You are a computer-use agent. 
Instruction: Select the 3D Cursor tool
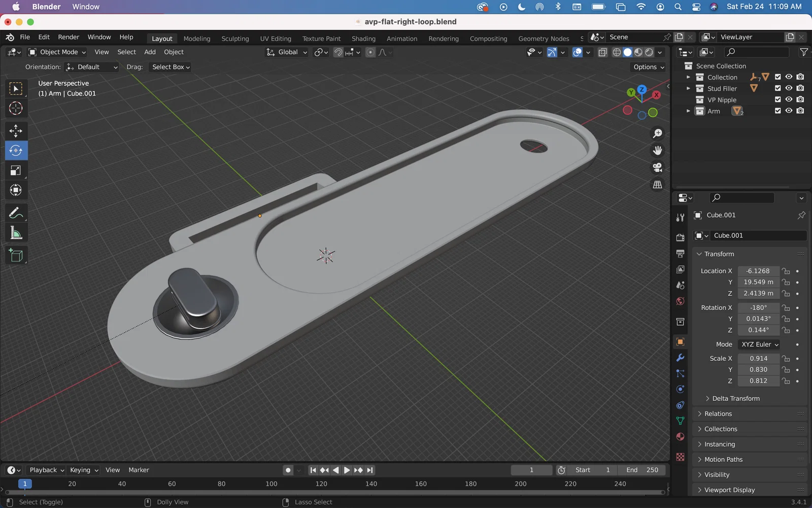click(16, 108)
